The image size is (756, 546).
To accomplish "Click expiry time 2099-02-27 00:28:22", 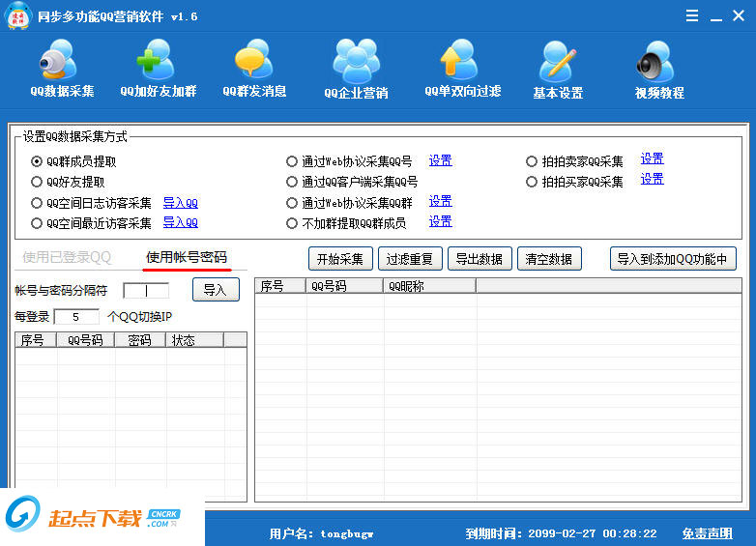I will click(x=592, y=533).
